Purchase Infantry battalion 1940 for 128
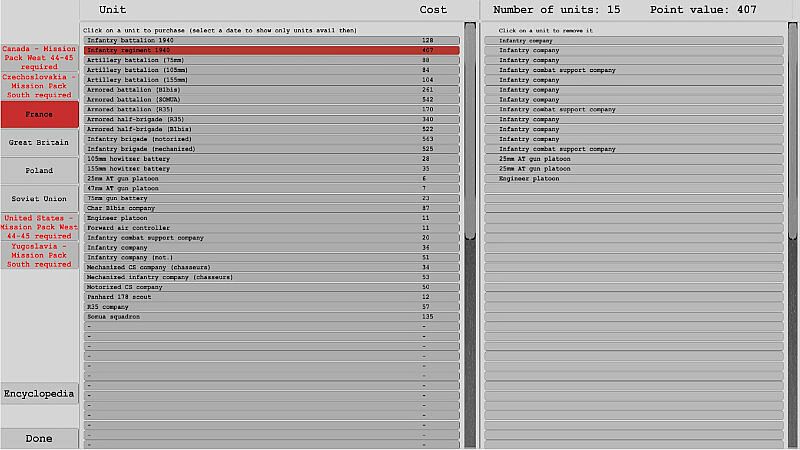 271,40
